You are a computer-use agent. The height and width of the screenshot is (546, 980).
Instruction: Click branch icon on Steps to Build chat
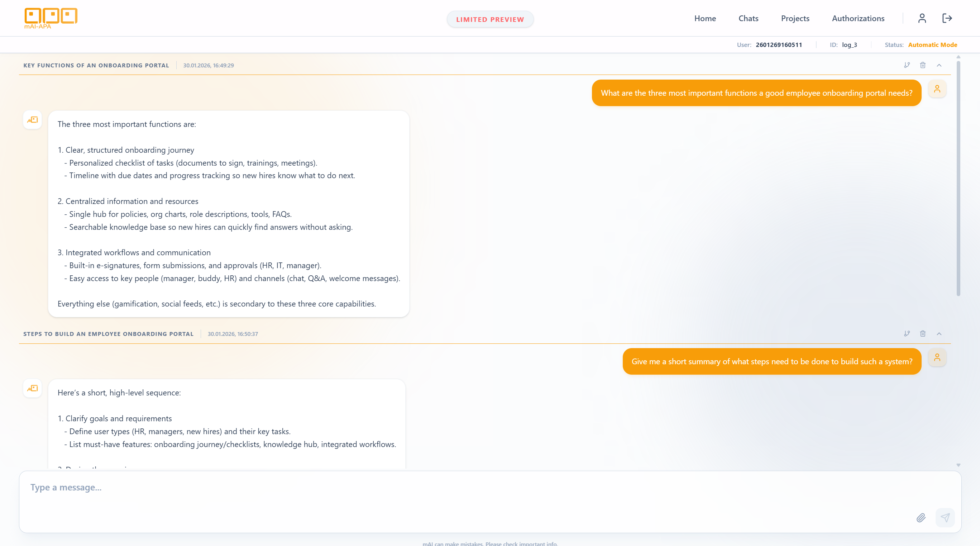[x=907, y=333]
